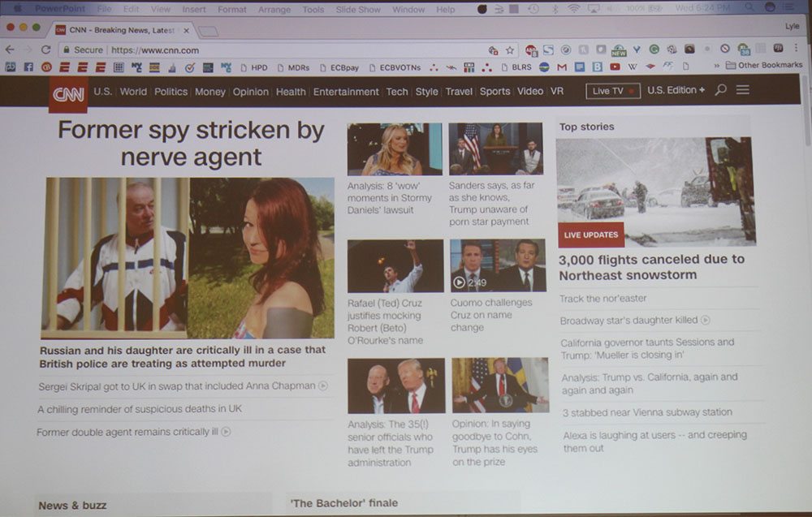This screenshot has width=812, height=517.
Task: Open 'The Bachelor' finale section
Action: (343, 503)
